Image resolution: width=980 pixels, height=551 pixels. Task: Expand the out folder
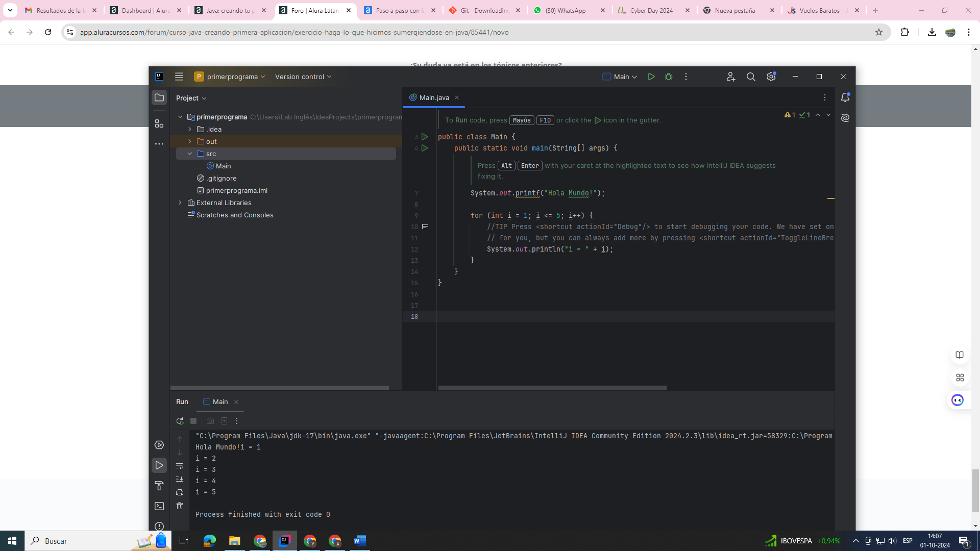190,141
